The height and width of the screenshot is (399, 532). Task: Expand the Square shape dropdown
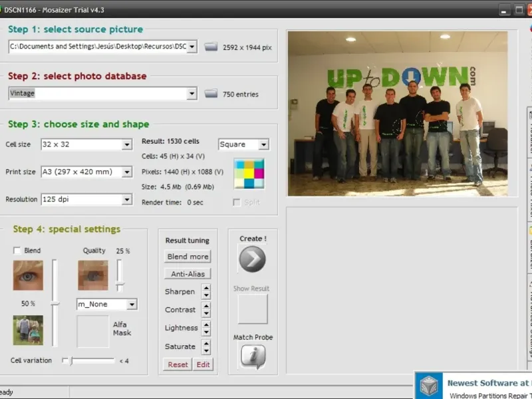pyautogui.click(x=263, y=144)
